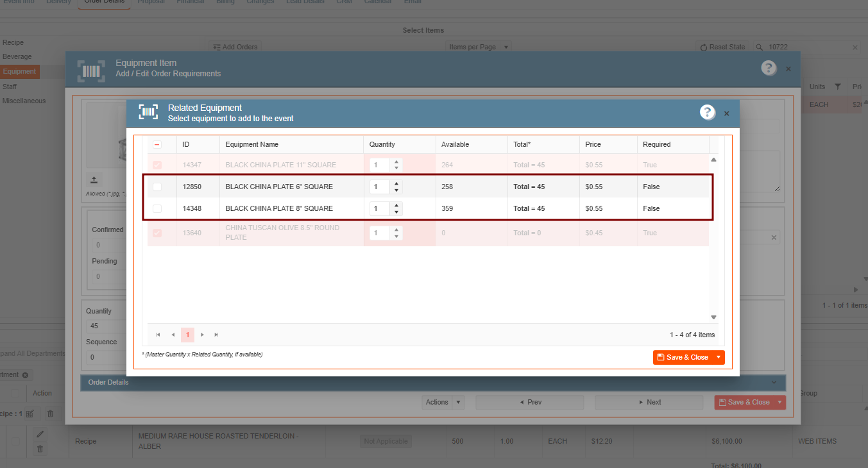Click Save & Close in Equipment Item dialog
Image resolution: width=868 pixels, height=468 pixels.
[x=744, y=402]
